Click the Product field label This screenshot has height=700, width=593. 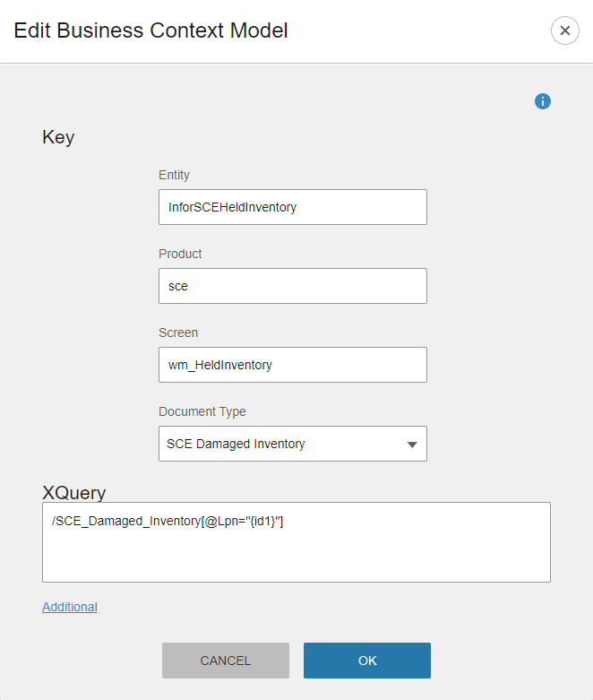[180, 254]
